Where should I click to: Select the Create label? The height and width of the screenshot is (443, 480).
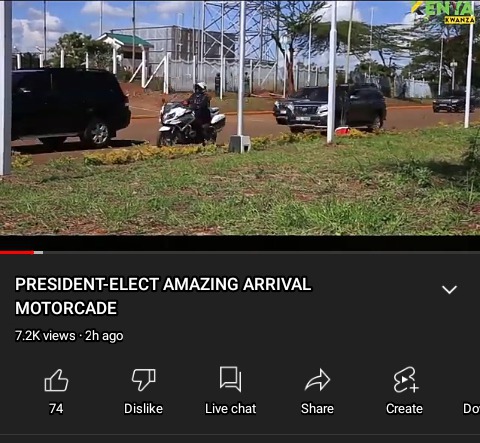404,409
